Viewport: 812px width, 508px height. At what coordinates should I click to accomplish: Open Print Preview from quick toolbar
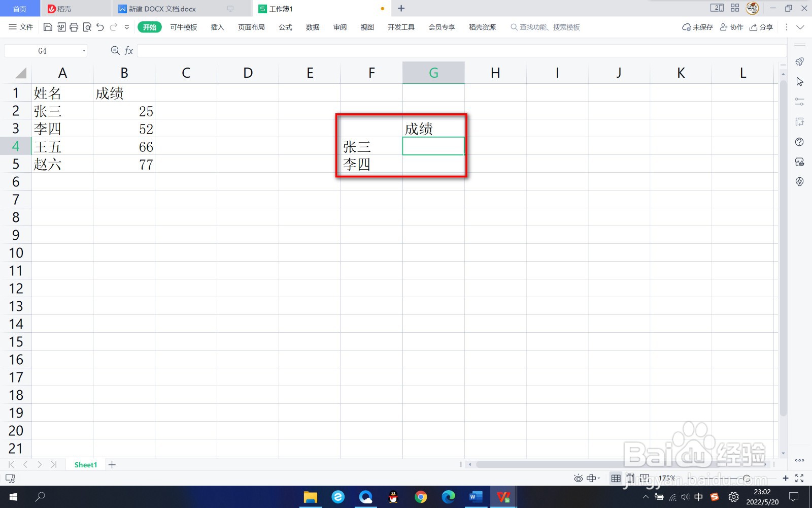87,27
